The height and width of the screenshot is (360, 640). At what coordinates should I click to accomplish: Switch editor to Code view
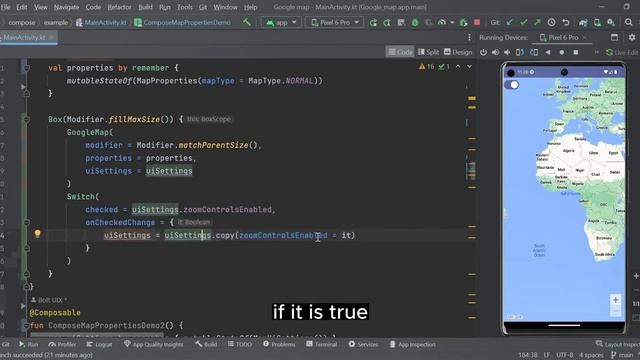click(x=400, y=52)
